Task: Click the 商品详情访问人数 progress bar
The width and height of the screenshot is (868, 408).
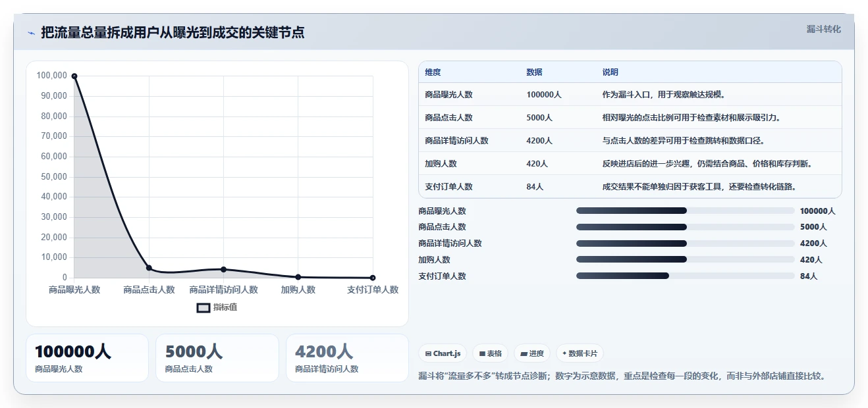Action: coord(685,243)
